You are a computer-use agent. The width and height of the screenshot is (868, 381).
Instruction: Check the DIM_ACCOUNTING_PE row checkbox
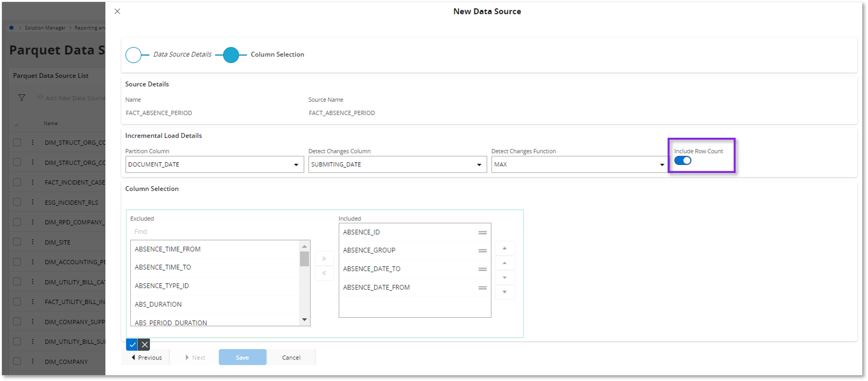pos(17,262)
